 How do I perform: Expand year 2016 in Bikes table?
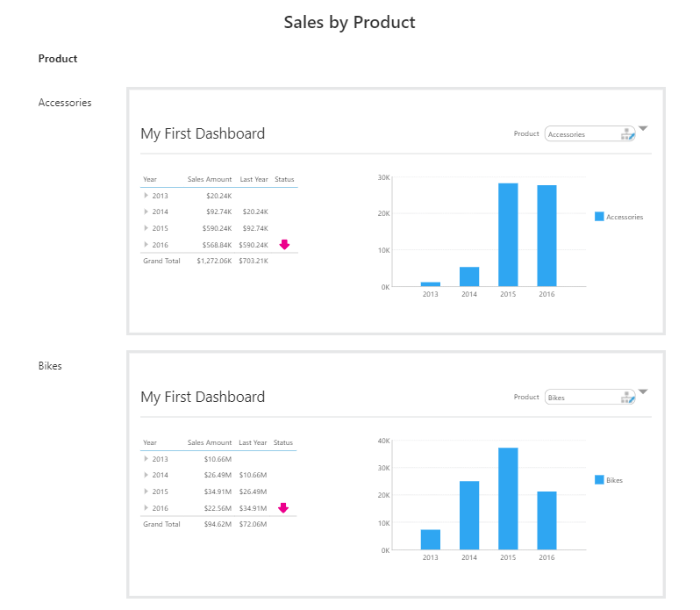[x=146, y=508]
